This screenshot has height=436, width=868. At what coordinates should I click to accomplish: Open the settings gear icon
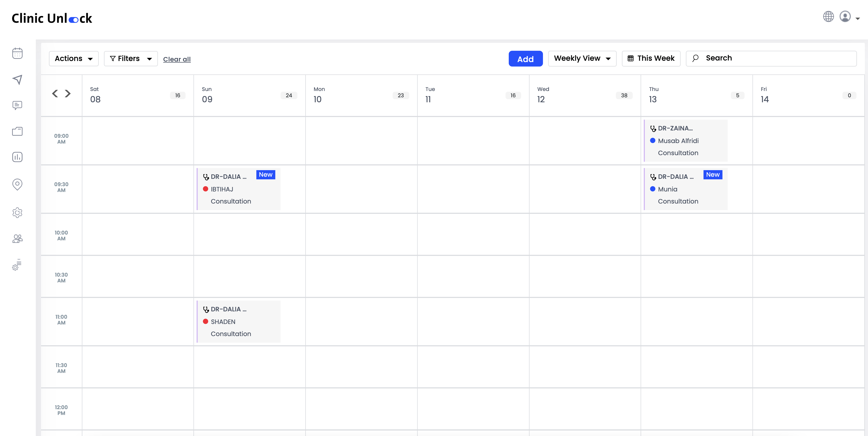pyautogui.click(x=17, y=212)
